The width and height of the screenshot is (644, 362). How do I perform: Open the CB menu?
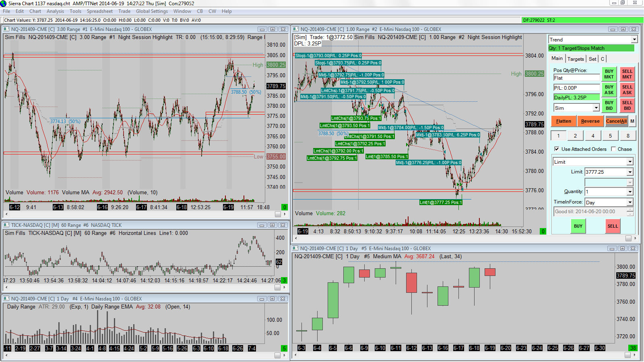[x=200, y=11]
